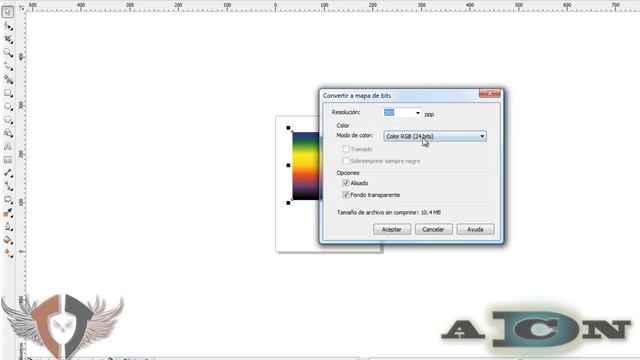640x360 pixels.
Task: Select the Parallel Dimension tool
Action: (x=8, y=173)
